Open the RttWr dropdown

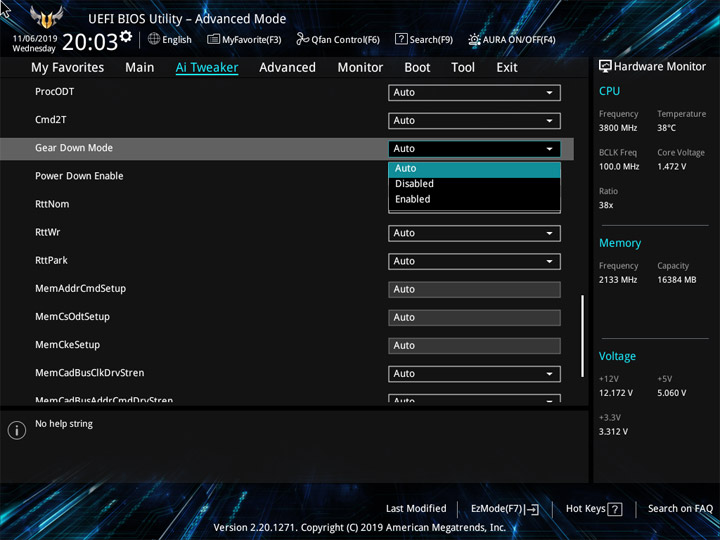click(474, 233)
